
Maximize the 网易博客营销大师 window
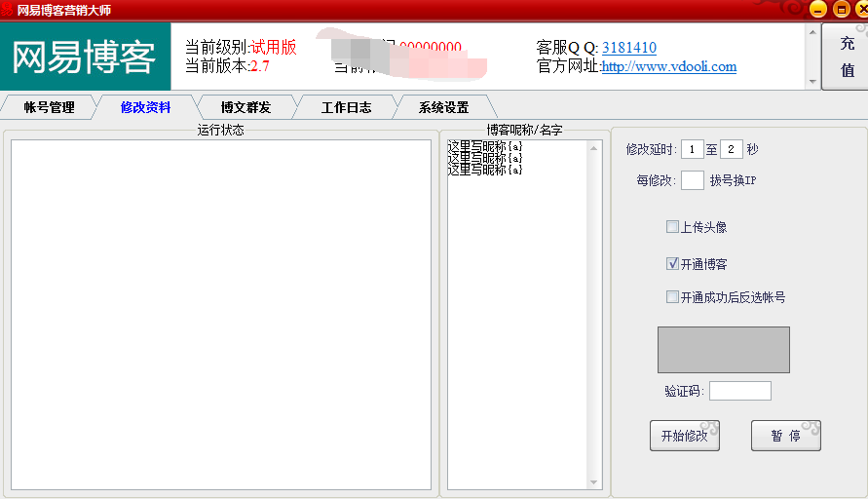pyautogui.click(x=842, y=9)
